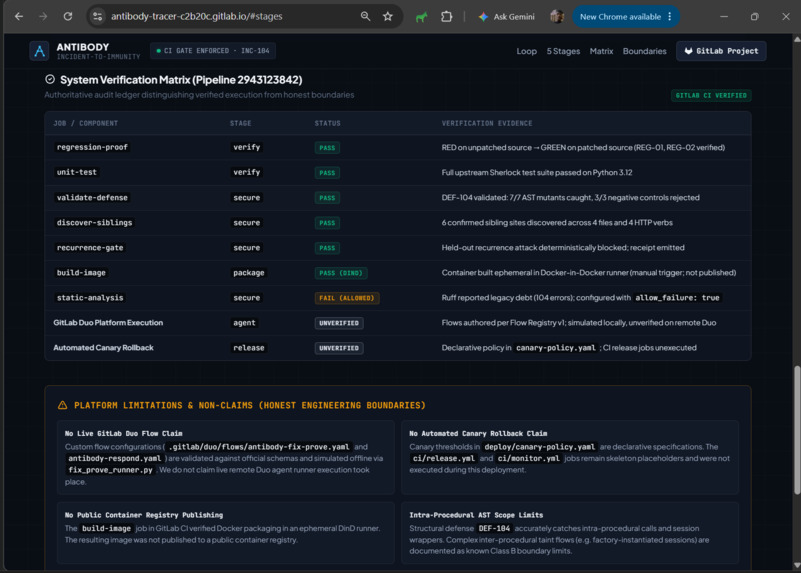Viewport: 801px width, 573px height.
Task: Click the ci/monitor.yml code snippet
Action: click(528, 458)
